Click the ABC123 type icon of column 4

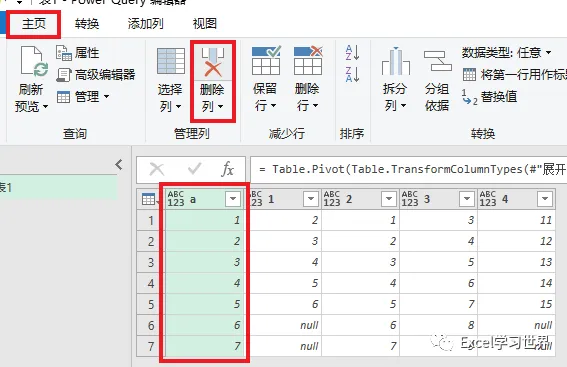tap(488, 199)
